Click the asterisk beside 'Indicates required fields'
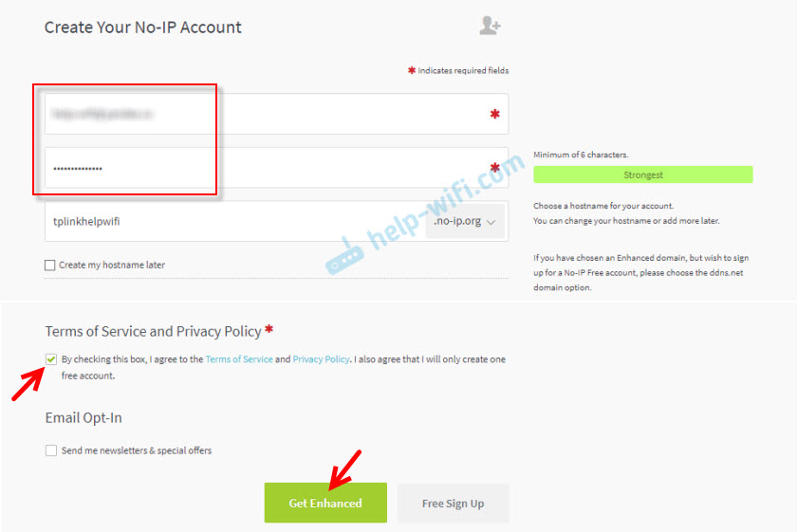 tap(412, 70)
